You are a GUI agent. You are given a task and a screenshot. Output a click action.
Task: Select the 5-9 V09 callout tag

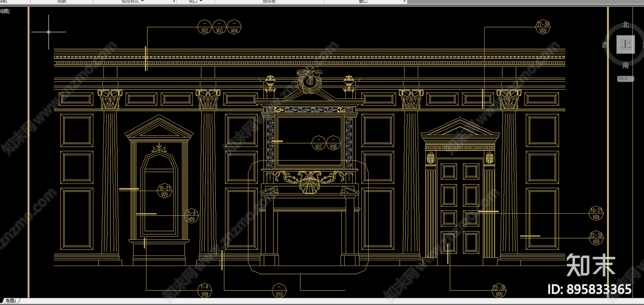tap(192, 216)
